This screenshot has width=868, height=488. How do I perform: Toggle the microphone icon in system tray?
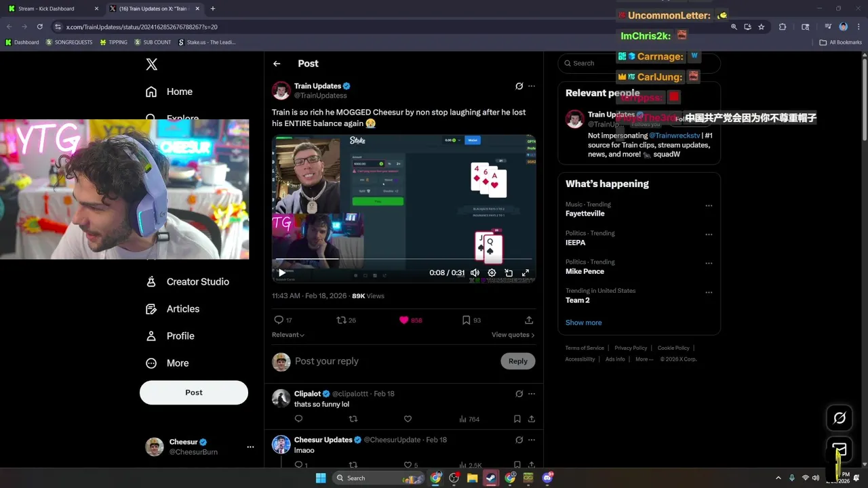[x=792, y=478]
